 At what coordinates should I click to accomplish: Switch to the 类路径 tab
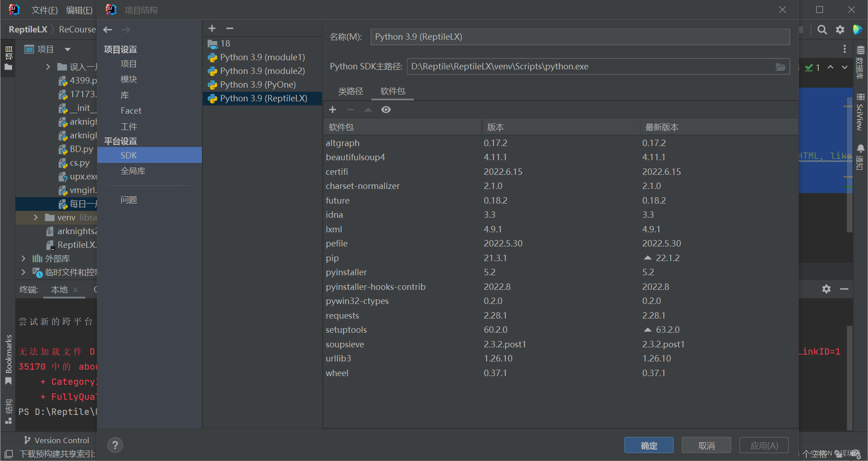350,91
